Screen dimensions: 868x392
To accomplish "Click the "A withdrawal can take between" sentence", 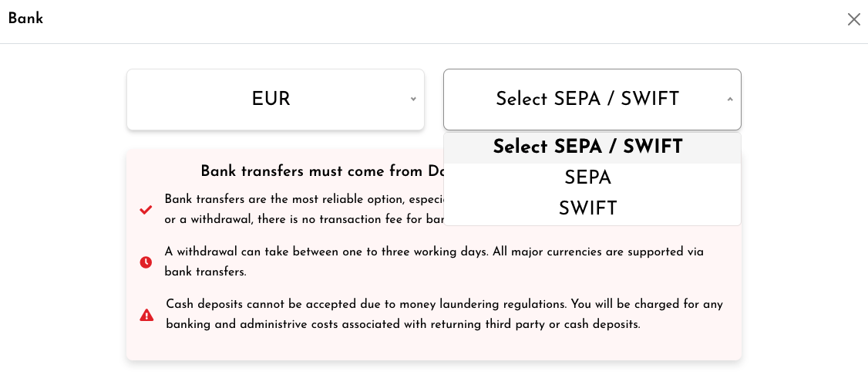I will 254,252.
